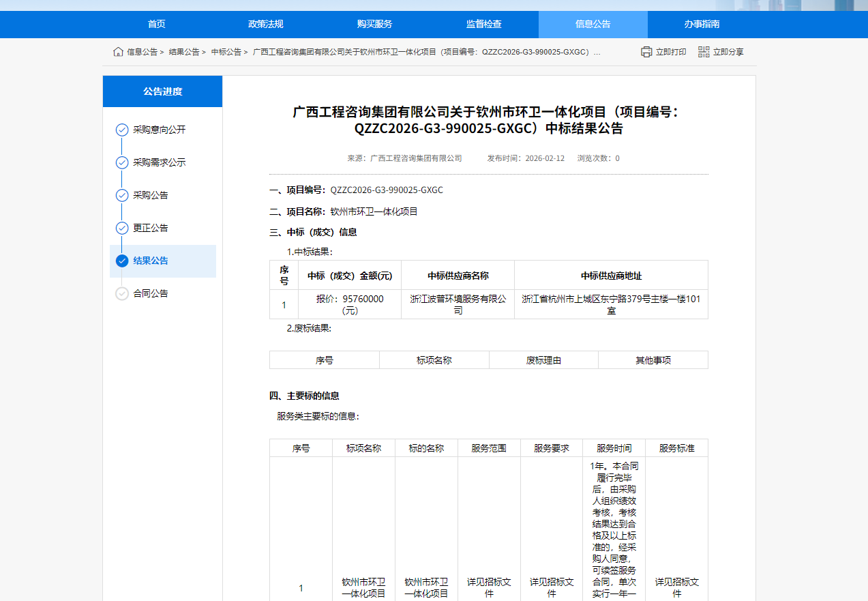Screen dimensions: 868x601
Task: Click the 公告进度 sidebar header
Action: (162, 91)
